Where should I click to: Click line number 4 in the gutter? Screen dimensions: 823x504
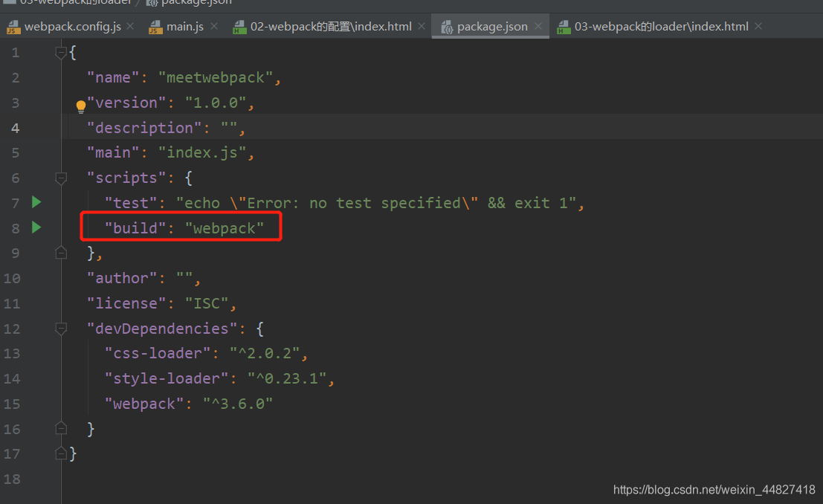[x=15, y=128]
